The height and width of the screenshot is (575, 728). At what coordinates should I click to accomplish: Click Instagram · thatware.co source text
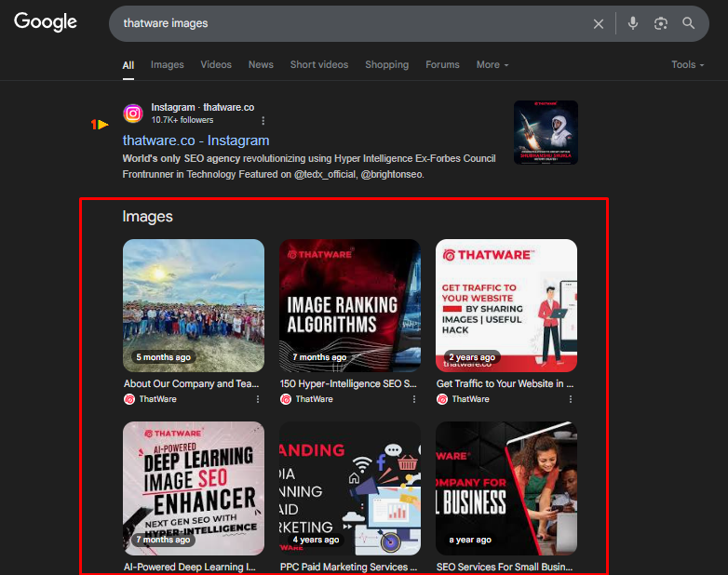click(x=202, y=107)
